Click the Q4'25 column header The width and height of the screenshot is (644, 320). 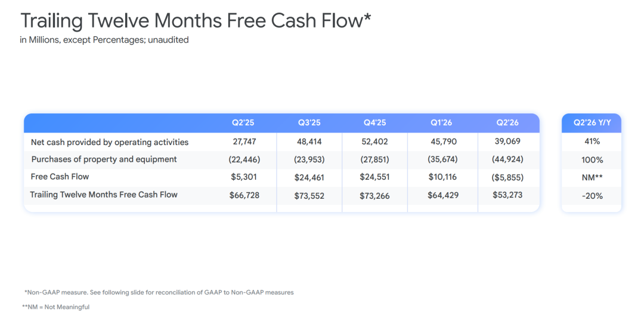click(x=374, y=122)
